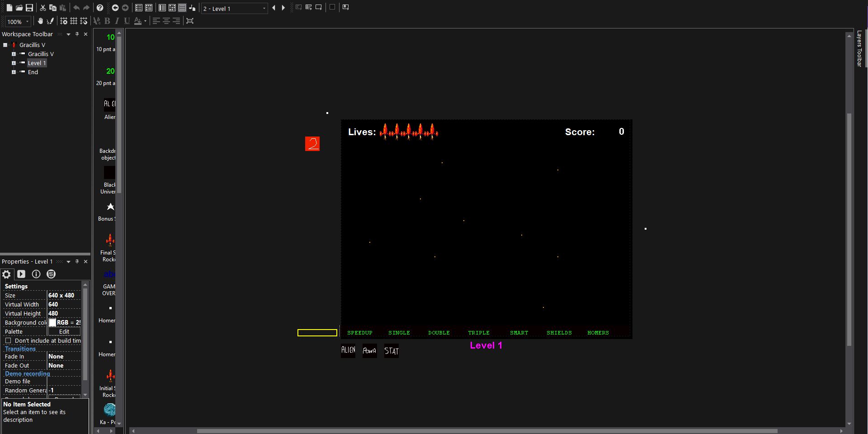The image size is (868, 434).
Task: Undo the last action
Action: 77,8
